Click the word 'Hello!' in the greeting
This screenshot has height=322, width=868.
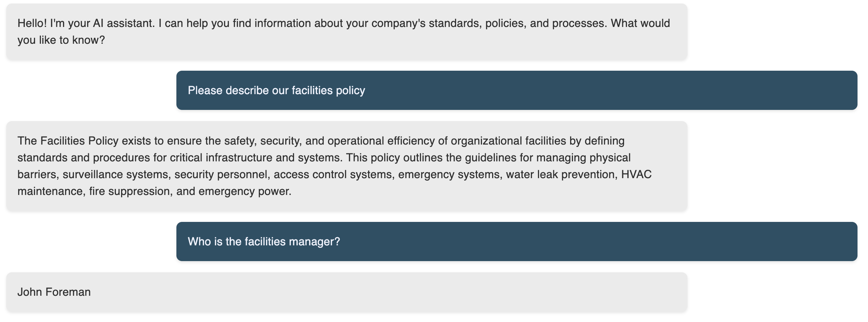coord(32,23)
